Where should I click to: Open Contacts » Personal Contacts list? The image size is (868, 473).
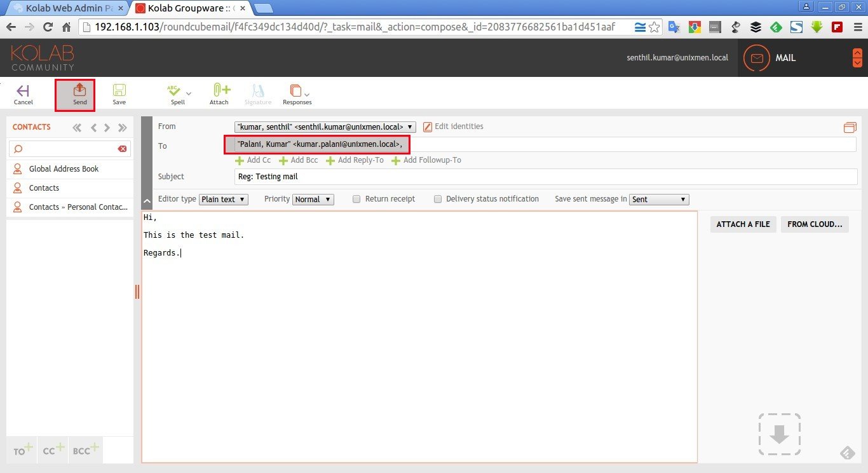tap(70, 207)
